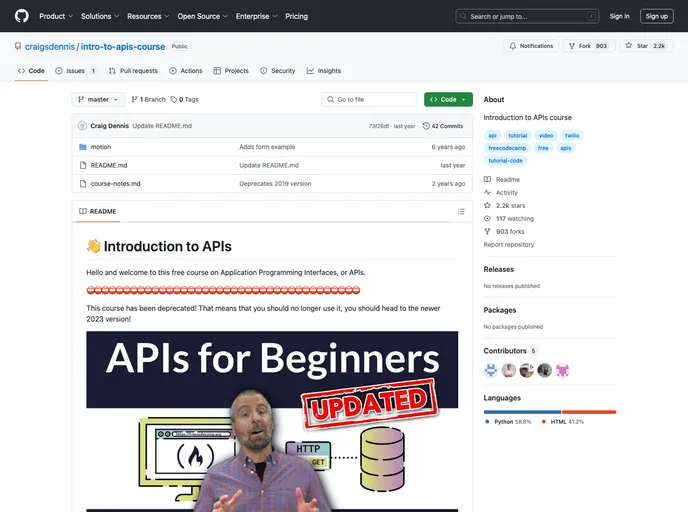Open the Product menu
Screen dimensions: 688x512
click(56, 16)
